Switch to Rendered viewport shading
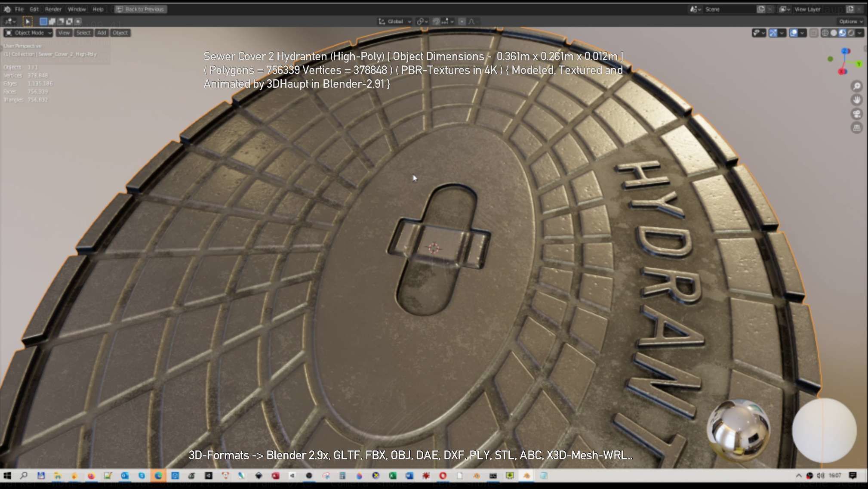The height and width of the screenshot is (489, 868). tap(851, 33)
